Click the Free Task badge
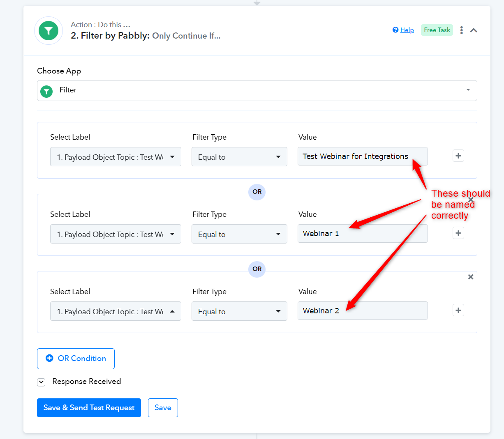 (x=437, y=30)
